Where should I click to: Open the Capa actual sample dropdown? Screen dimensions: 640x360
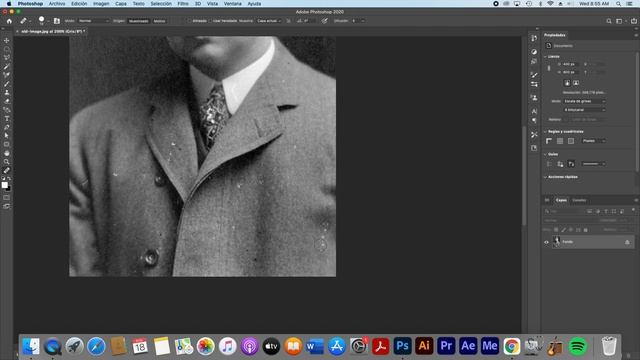pos(269,21)
